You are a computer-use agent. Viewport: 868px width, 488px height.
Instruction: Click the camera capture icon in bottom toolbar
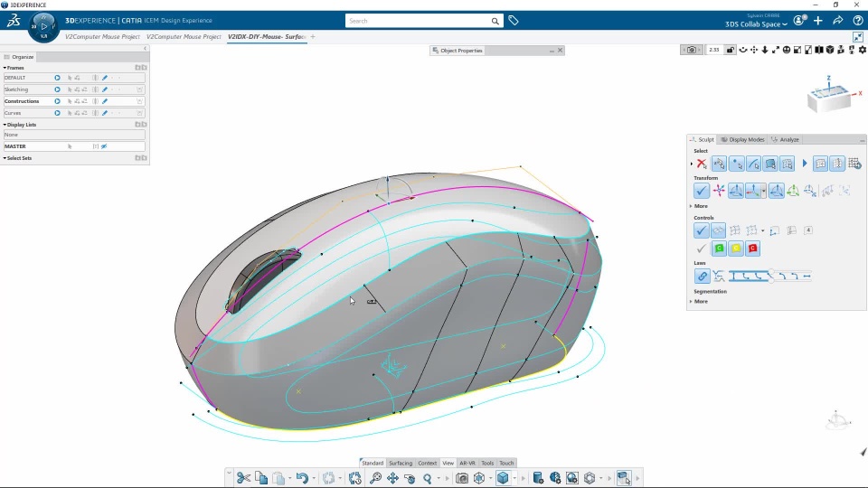[x=462, y=478]
